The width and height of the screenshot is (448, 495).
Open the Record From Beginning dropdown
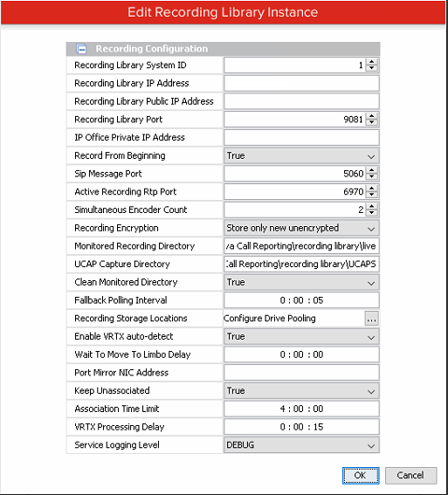(301, 156)
